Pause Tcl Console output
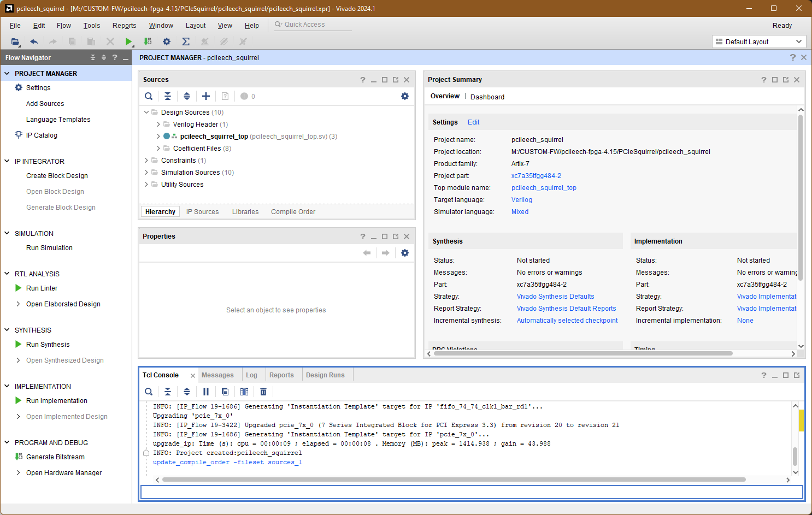The height and width of the screenshot is (515, 812). point(206,392)
